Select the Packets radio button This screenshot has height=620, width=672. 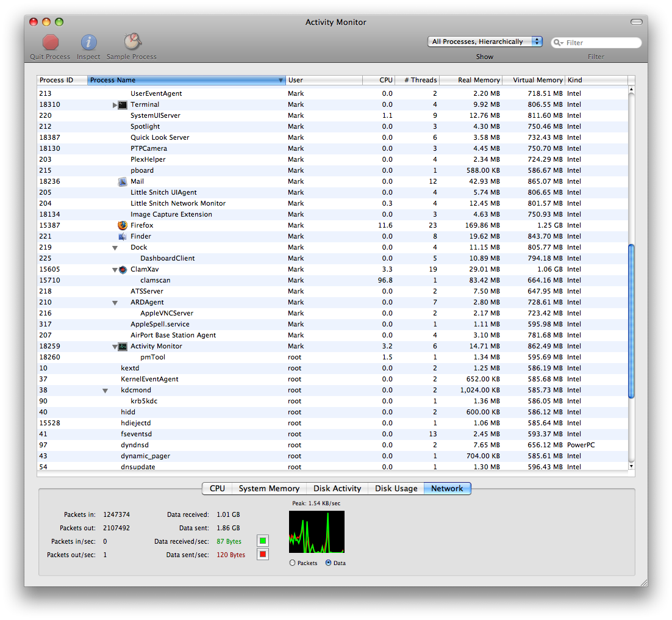coord(292,563)
